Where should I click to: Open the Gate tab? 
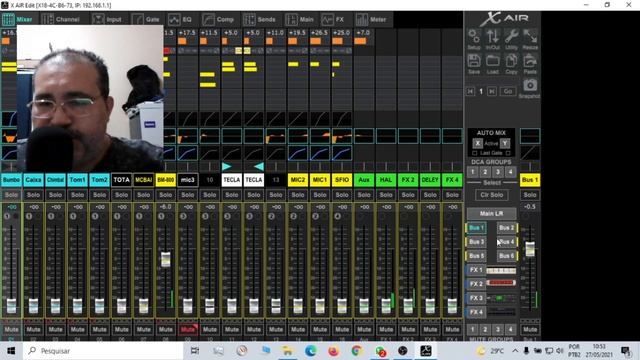pyautogui.click(x=146, y=19)
